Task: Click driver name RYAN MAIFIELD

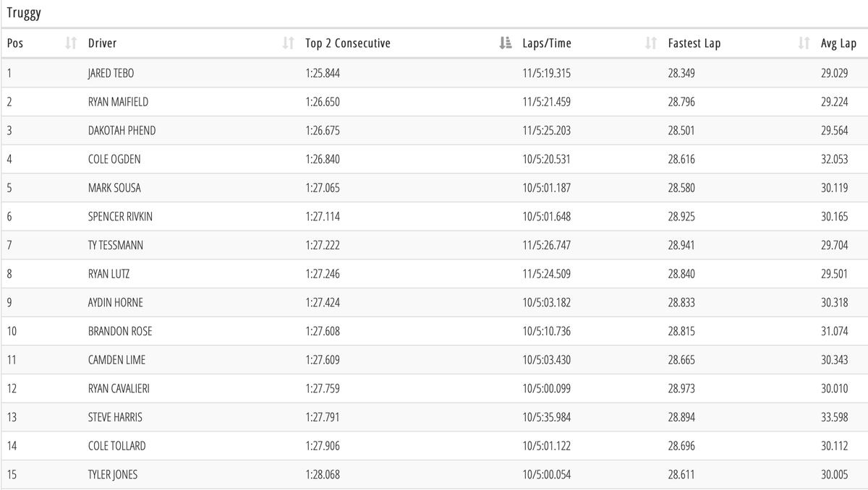Action: click(118, 102)
